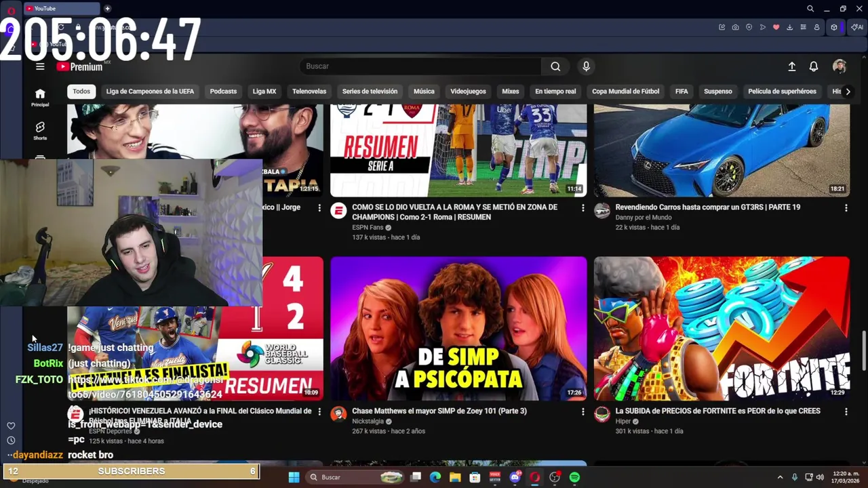Open Opera profile icon
The image size is (868, 488).
point(817,27)
